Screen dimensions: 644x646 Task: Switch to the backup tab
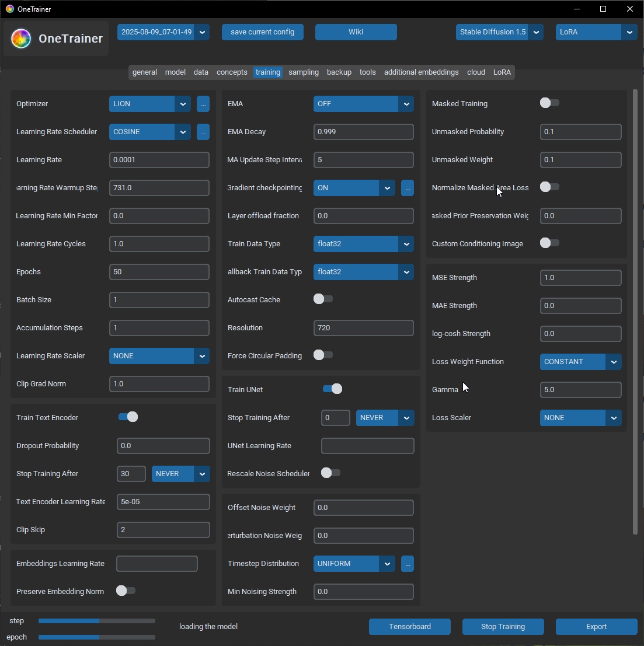click(339, 72)
